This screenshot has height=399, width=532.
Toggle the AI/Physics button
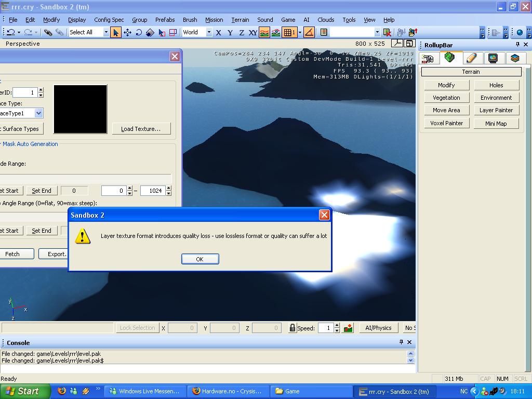pos(378,328)
